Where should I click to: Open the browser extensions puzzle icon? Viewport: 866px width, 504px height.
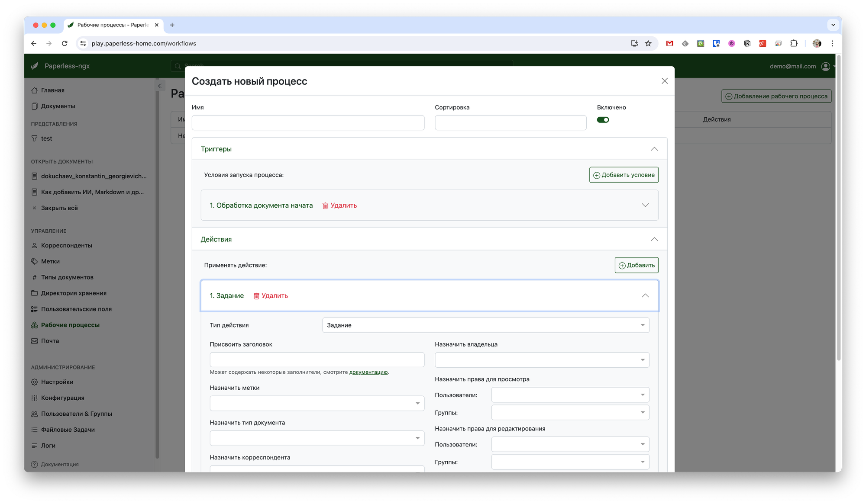[x=794, y=43]
